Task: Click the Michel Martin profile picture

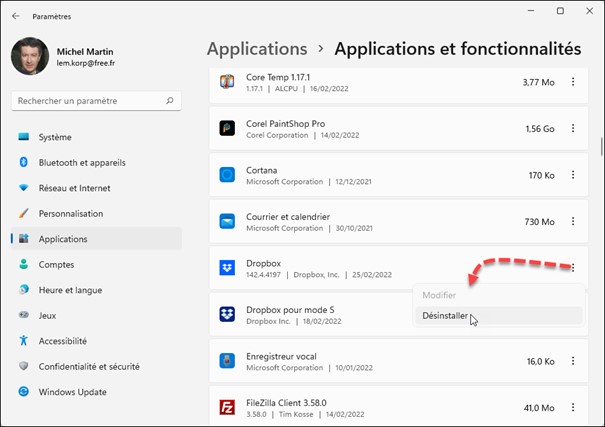Action: pyautogui.click(x=30, y=57)
